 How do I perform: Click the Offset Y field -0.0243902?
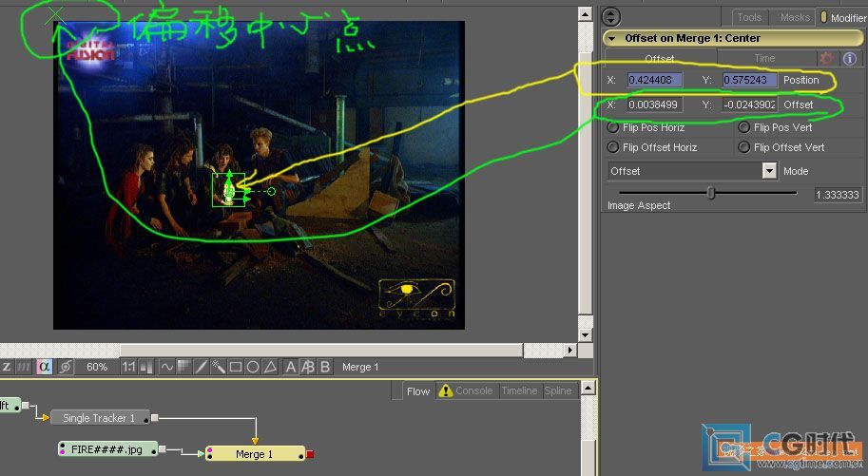pos(749,105)
